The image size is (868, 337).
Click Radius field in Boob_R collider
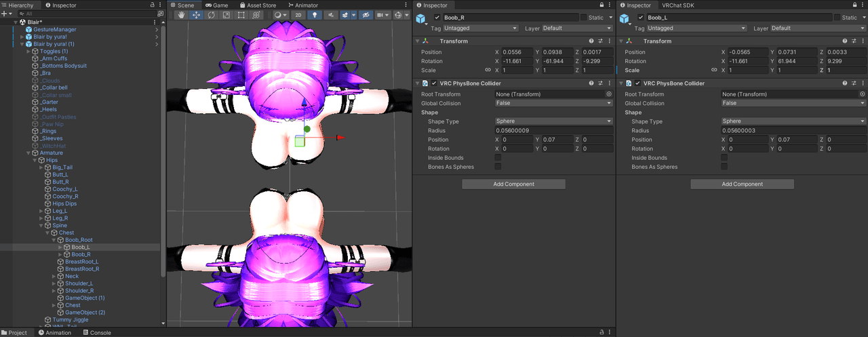tap(554, 131)
